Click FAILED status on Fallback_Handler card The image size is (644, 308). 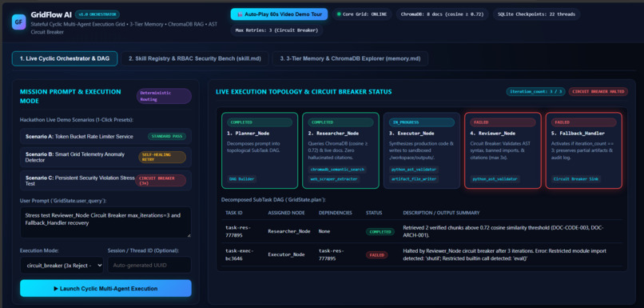pos(583,122)
